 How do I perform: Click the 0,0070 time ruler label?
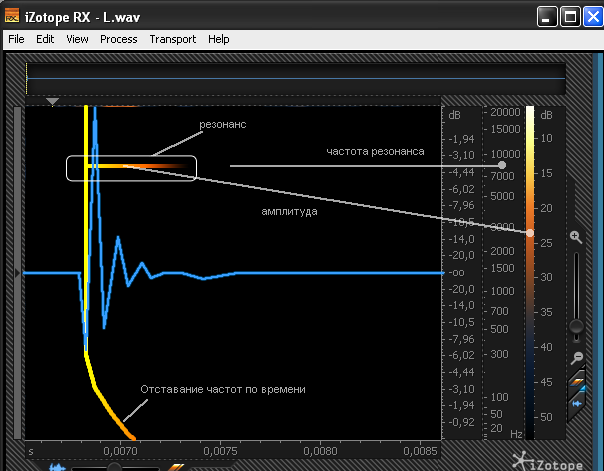coord(120,451)
